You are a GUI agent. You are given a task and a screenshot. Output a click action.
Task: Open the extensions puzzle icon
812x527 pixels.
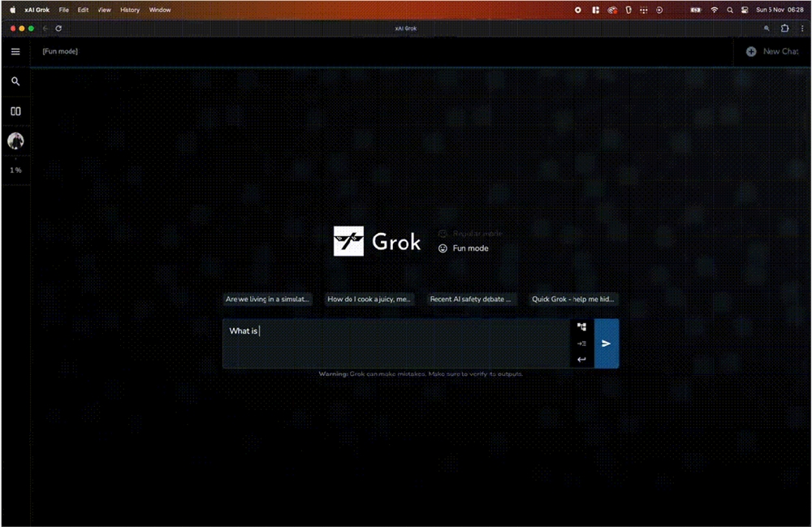[x=784, y=28]
